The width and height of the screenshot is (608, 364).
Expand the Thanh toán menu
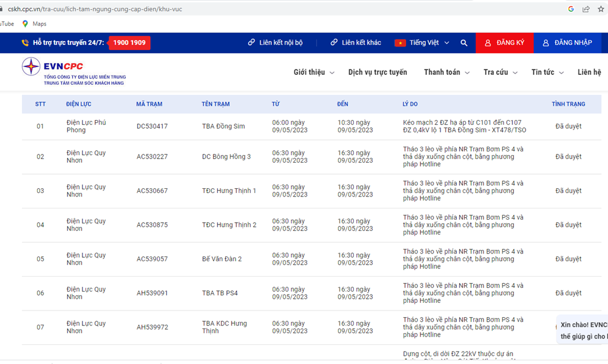(x=446, y=72)
